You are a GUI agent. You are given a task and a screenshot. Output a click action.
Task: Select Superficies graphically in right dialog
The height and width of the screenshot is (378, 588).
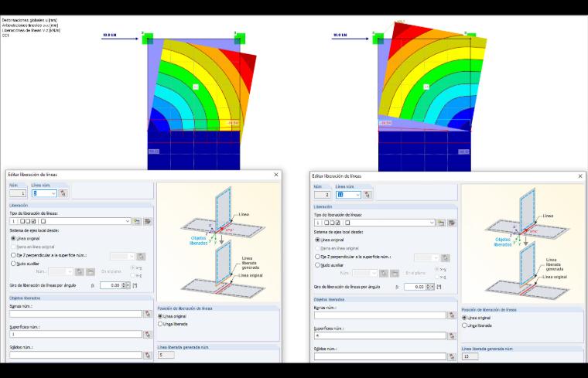452,335
